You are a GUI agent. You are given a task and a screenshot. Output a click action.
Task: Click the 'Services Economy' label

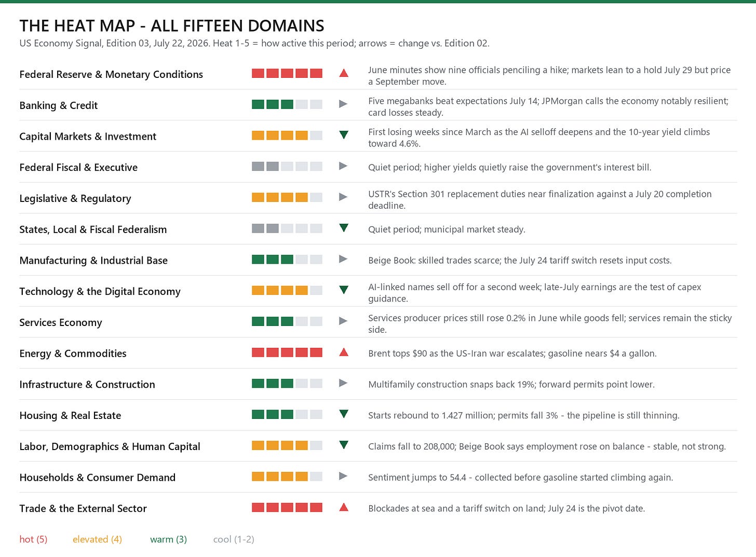tap(61, 322)
